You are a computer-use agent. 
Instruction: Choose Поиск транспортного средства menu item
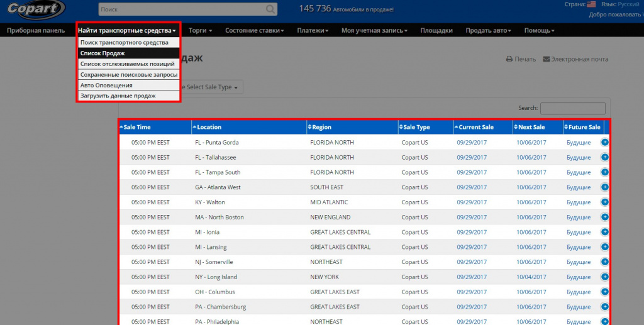(128, 42)
